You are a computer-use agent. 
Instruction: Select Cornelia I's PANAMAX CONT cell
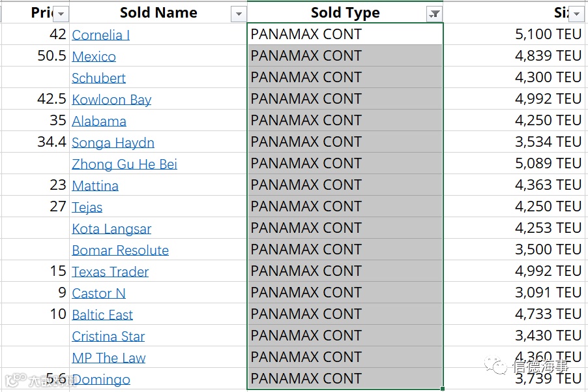tap(344, 34)
